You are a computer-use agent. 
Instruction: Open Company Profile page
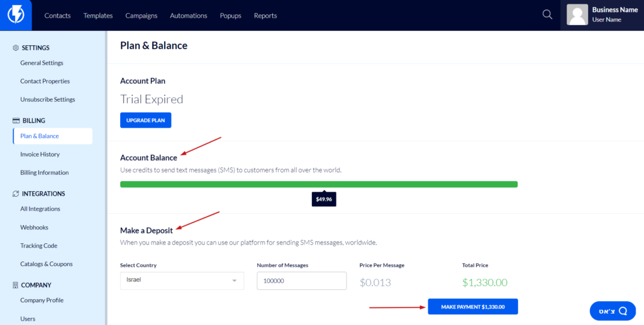[42, 300]
